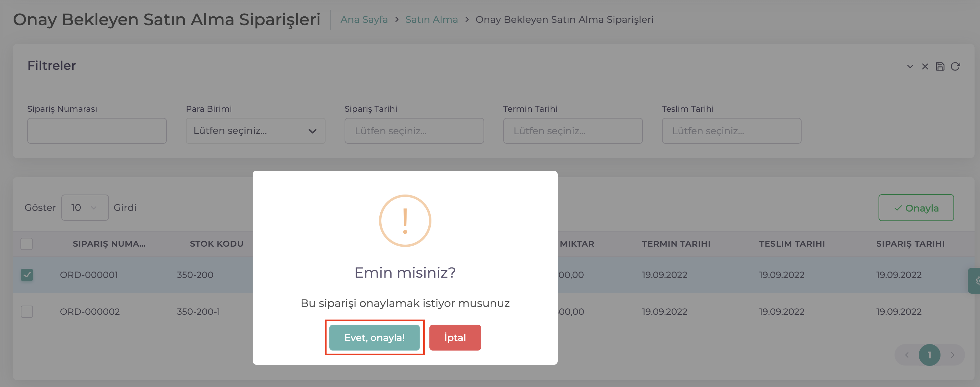
Task: Navigate to Satın Alma breadcrumb
Action: (431, 19)
